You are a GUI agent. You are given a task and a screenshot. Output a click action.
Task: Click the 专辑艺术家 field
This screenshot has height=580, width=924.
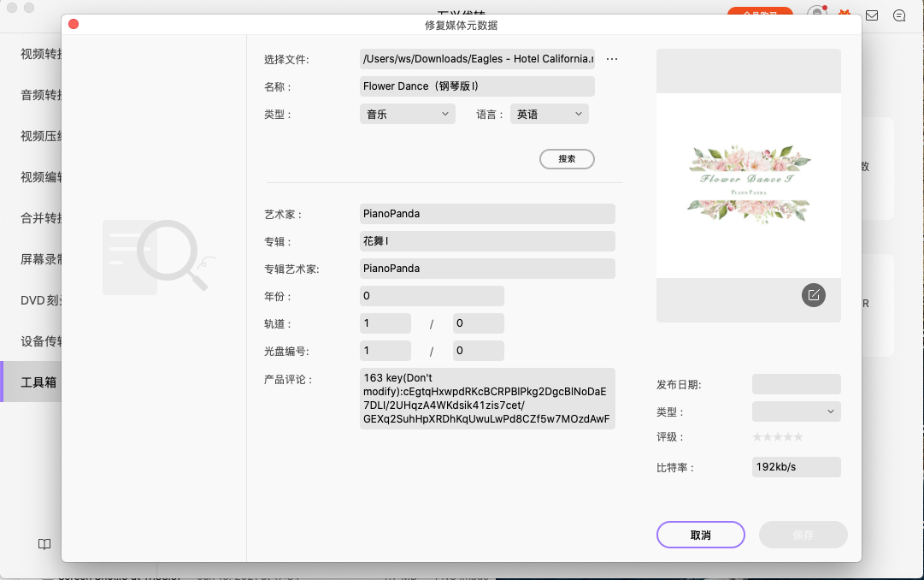[x=487, y=269]
